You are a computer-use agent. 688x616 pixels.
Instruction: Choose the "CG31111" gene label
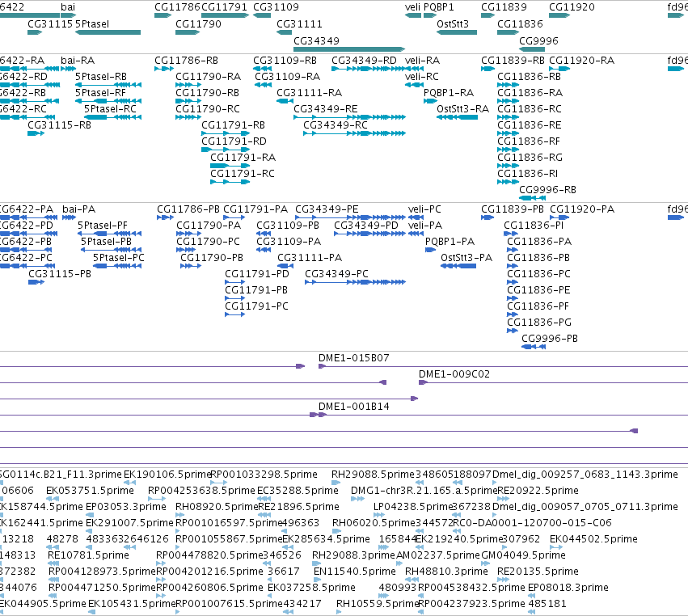[x=299, y=24]
